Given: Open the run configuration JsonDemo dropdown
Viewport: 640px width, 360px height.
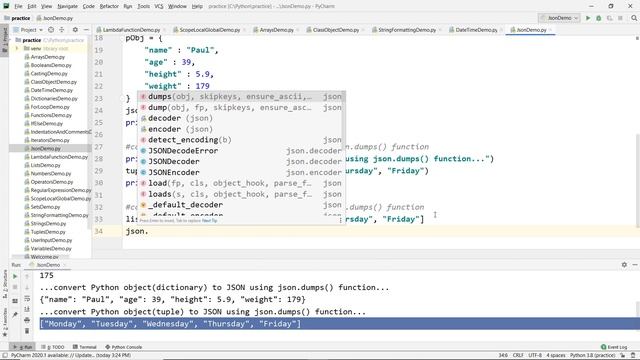Looking at the screenshot, I should pyautogui.click(x=559, y=18).
